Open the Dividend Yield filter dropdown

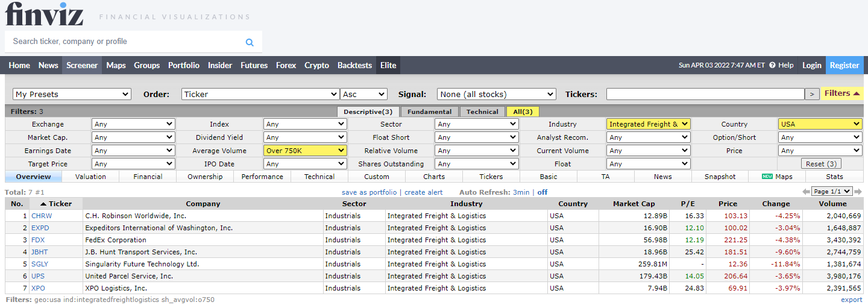tap(305, 137)
